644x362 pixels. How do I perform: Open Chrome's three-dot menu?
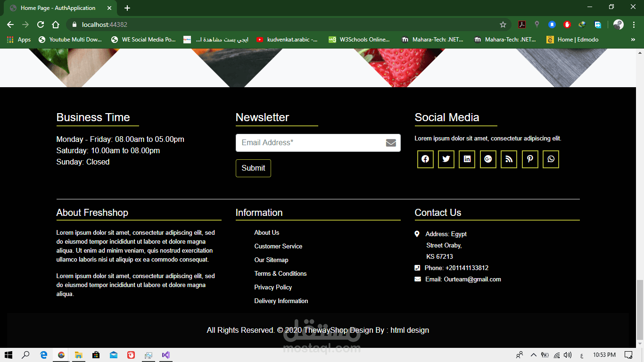point(633,24)
